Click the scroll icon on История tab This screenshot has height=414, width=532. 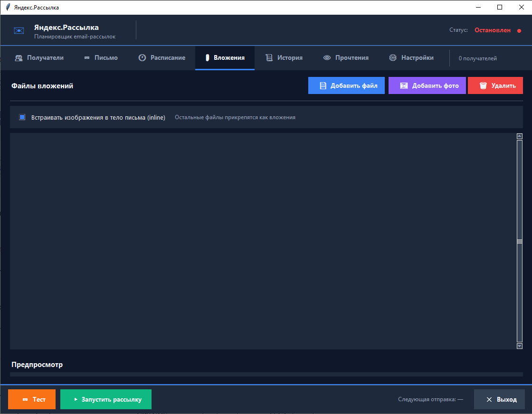pos(269,58)
